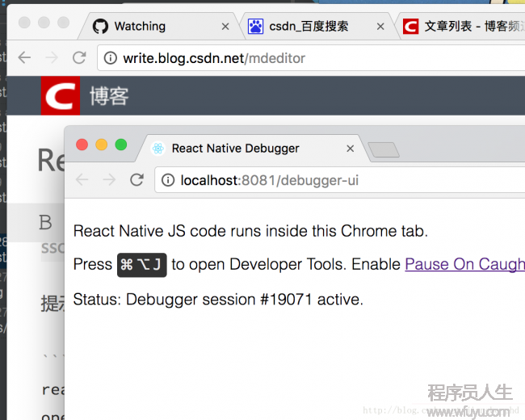This screenshot has height=420, width=525.
Task: Show site info for write.blog.csdn.net
Action: pyautogui.click(x=111, y=58)
